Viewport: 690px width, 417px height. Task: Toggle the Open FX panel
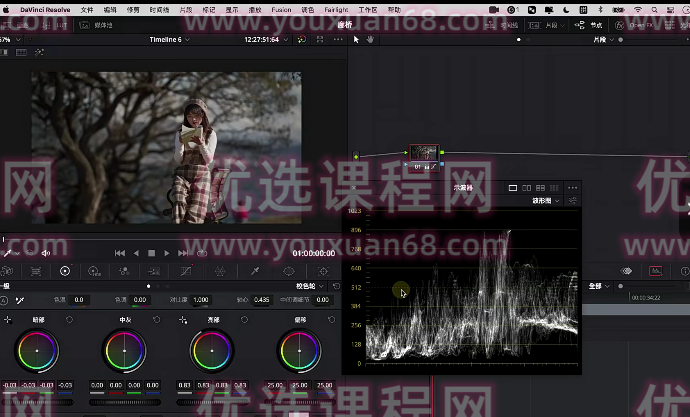[x=634, y=26]
